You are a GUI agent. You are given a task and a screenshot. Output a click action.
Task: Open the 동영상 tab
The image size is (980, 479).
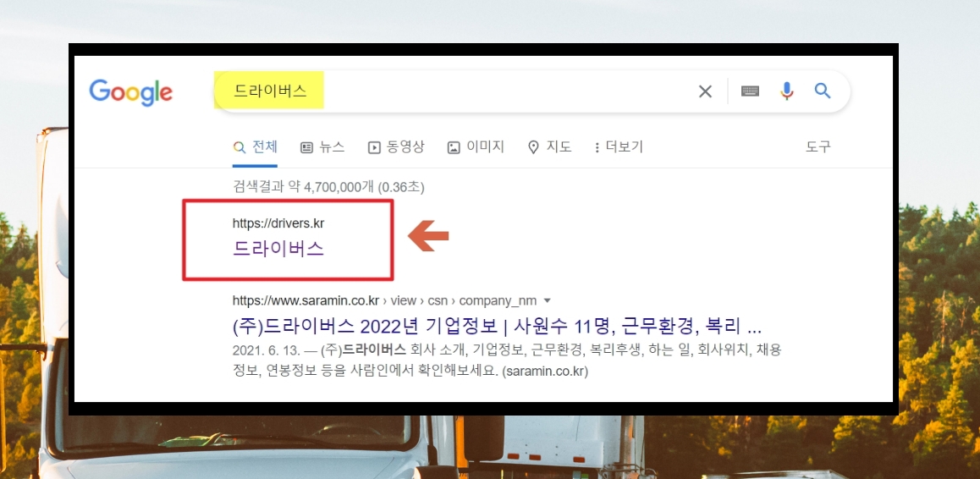click(x=396, y=147)
